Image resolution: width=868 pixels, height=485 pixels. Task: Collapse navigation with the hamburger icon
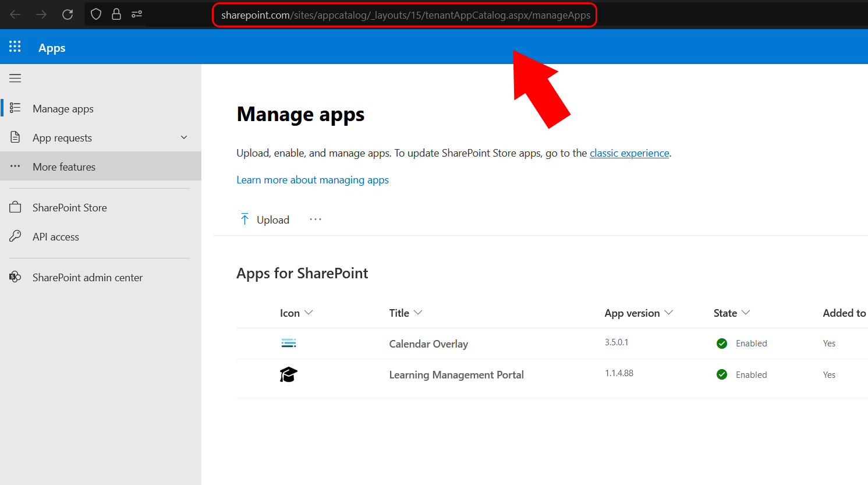tap(15, 78)
